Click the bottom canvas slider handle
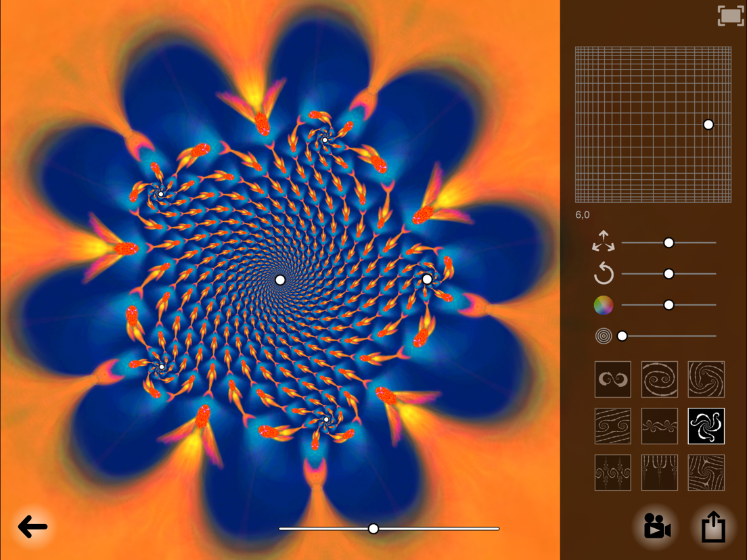The image size is (747, 560). click(x=373, y=529)
